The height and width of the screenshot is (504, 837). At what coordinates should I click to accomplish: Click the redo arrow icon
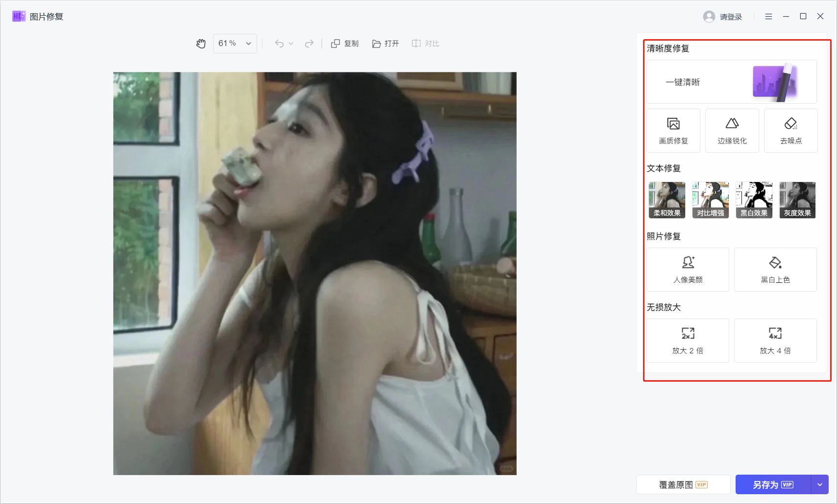(309, 44)
